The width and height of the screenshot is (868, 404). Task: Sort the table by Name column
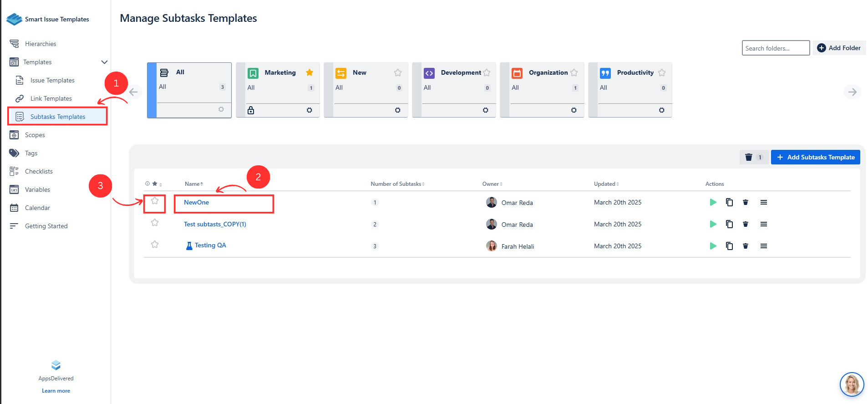pyautogui.click(x=194, y=184)
